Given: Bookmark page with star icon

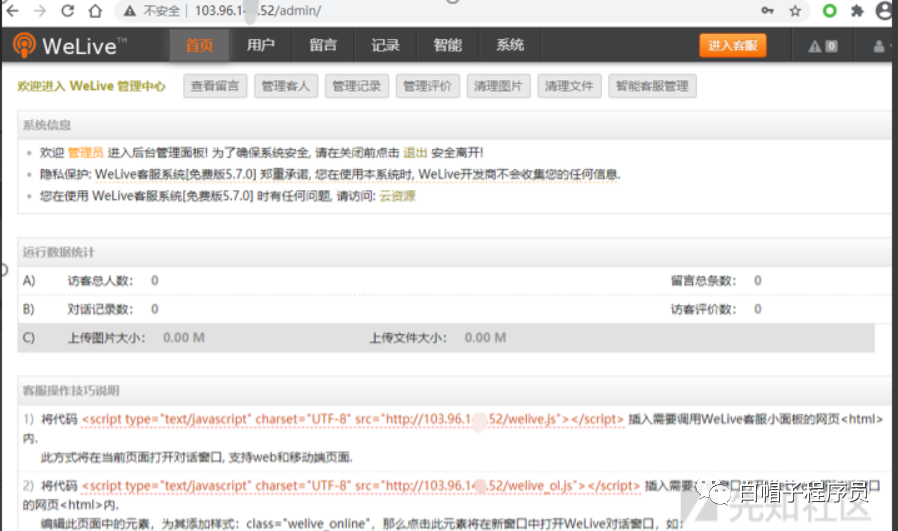Looking at the screenshot, I should [795, 10].
